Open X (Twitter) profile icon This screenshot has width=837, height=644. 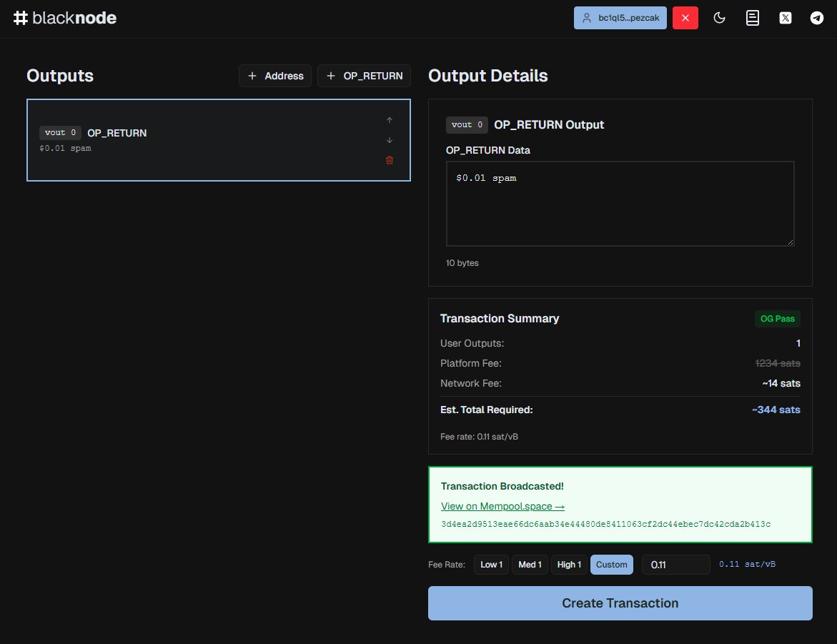point(786,18)
